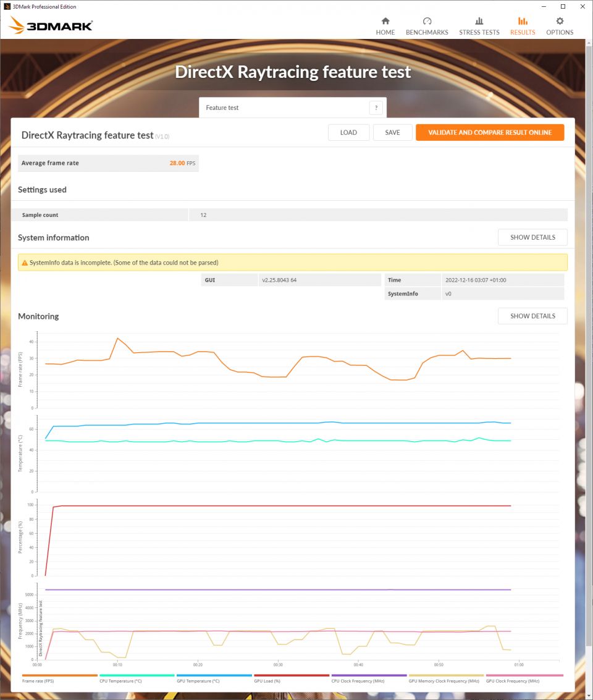Click the 3DMark title bar app icon
Viewport: 593px width, 700px height.
(x=7, y=6)
